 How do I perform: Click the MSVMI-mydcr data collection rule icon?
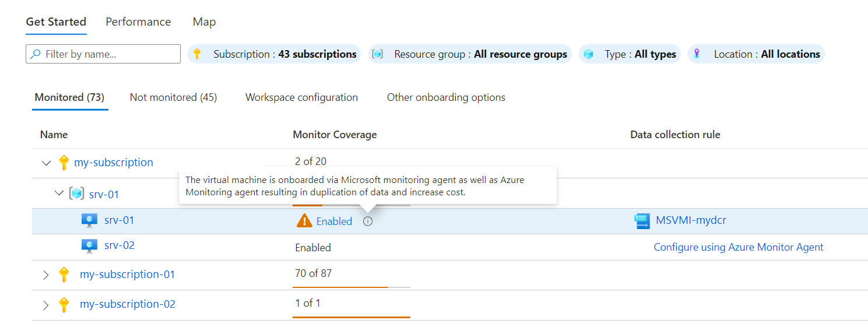[642, 221]
